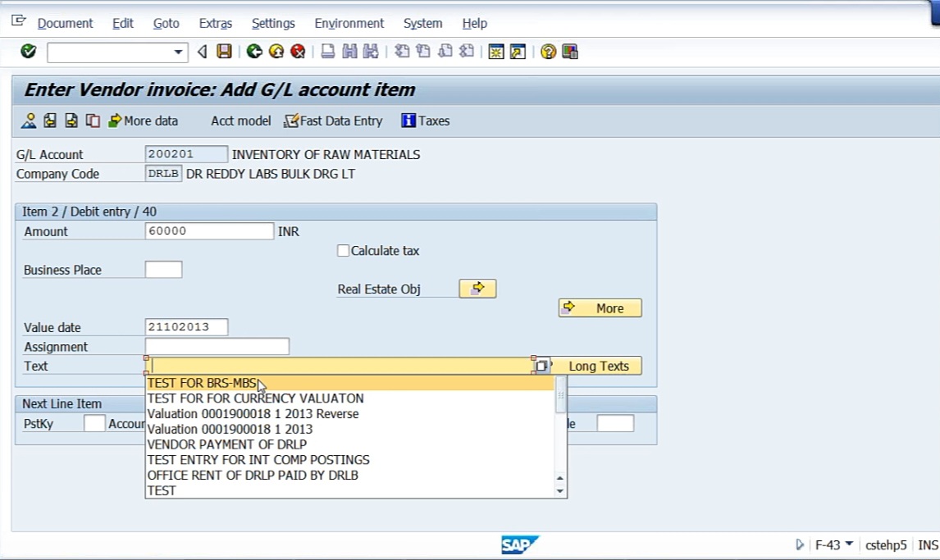This screenshot has width=940, height=560.
Task: Click the Acct model button
Action: [240, 121]
